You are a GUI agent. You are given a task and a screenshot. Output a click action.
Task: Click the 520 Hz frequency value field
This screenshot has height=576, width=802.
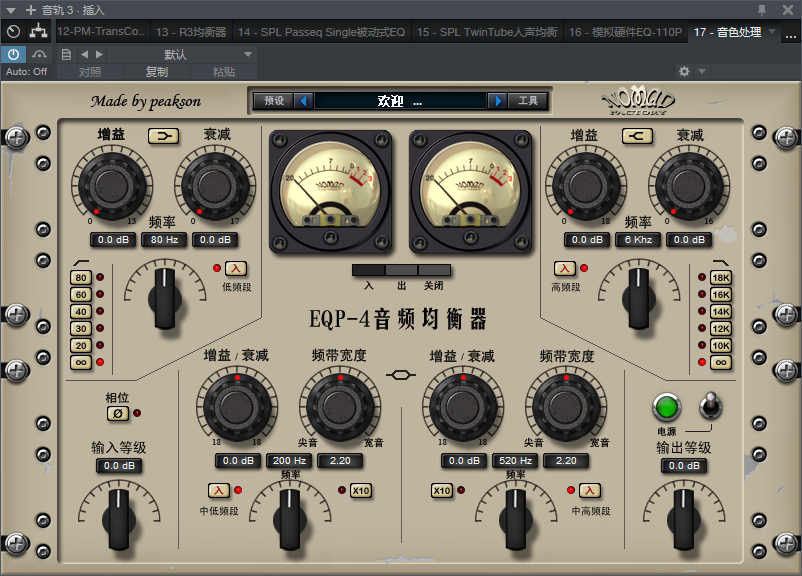click(x=516, y=461)
